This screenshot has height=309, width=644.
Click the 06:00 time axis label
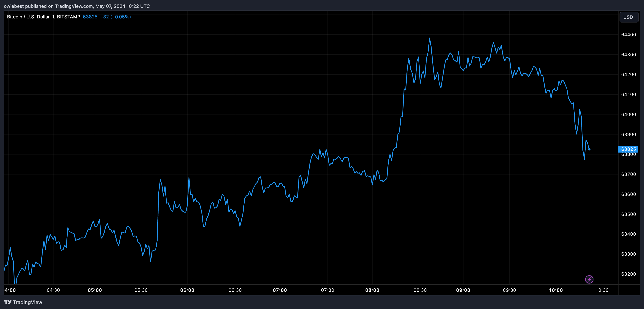coord(187,290)
